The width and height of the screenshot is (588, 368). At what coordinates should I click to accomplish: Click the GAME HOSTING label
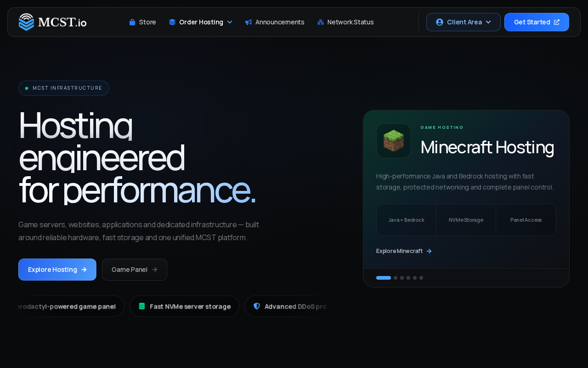442,127
